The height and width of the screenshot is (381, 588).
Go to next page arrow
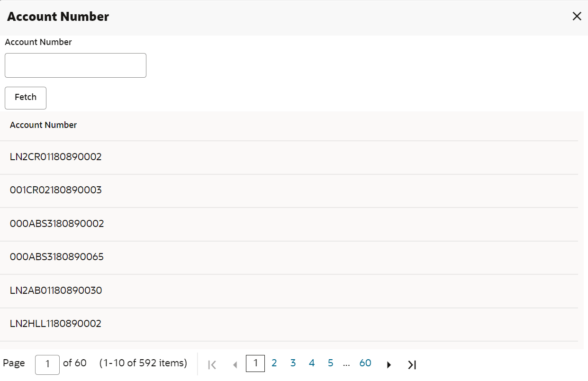[x=389, y=364]
